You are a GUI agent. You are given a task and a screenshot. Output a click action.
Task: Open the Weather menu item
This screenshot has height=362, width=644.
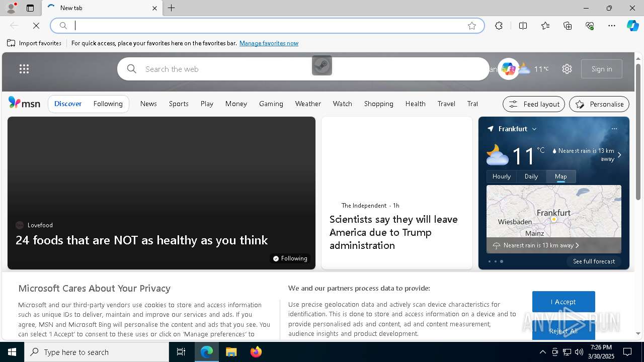308,104
